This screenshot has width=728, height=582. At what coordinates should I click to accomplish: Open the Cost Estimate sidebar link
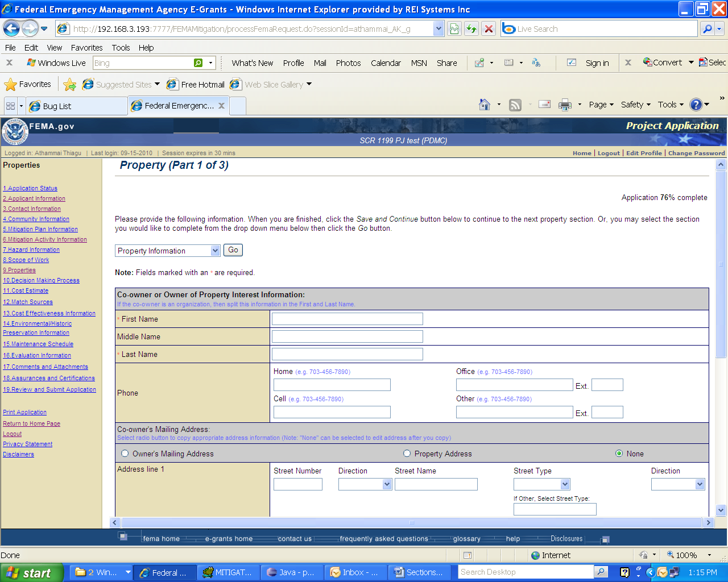(x=26, y=290)
